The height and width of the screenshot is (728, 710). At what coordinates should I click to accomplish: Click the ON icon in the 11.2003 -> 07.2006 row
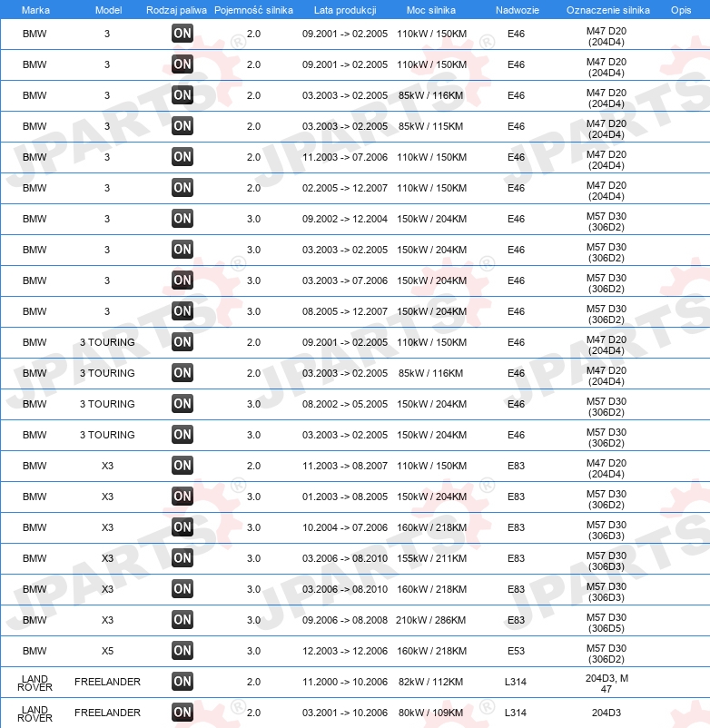[182, 157]
